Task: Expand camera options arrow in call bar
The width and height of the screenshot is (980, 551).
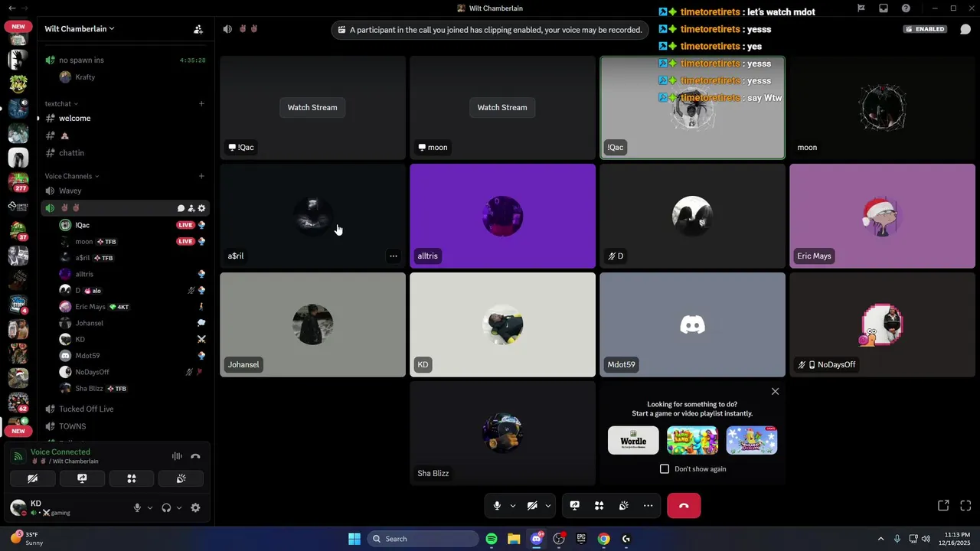Action: pyautogui.click(x=548, y=506)
